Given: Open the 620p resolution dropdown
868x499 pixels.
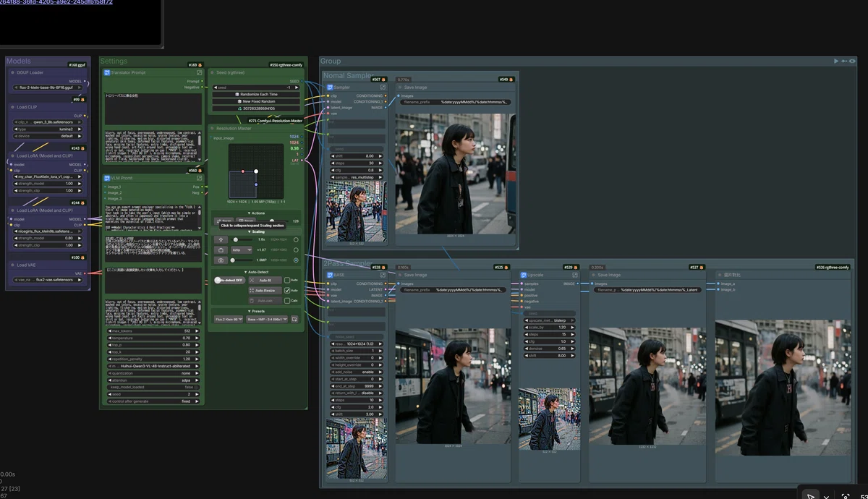Looking at the screenshot, I should click(x=241, y=249).
